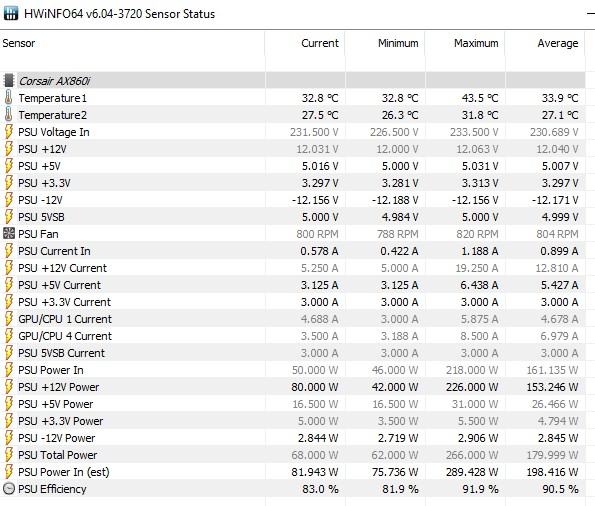Click the thermometer icon beside Temperature1
This screenshot has height=506, width=595.
pyautogui.click(x=8, y=98)
